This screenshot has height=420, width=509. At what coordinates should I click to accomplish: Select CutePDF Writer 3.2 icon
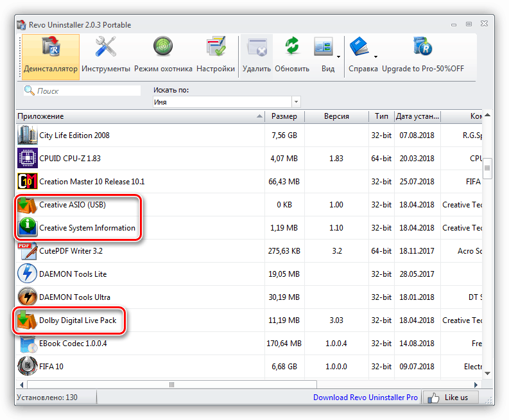[27, 250]
